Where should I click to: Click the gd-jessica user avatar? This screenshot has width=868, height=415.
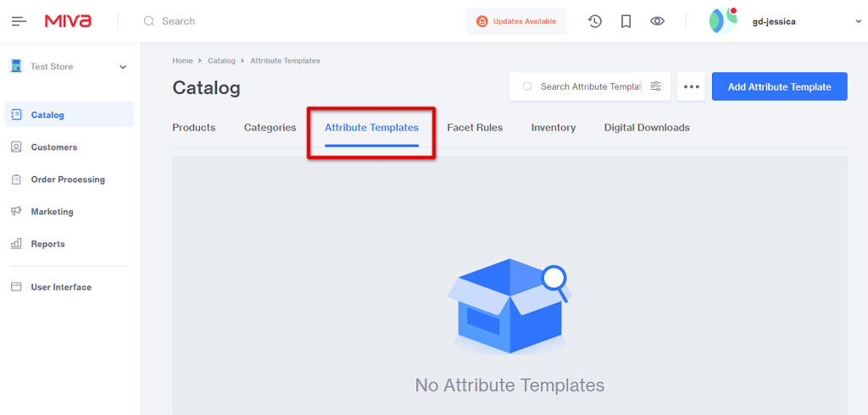point(724,21)
